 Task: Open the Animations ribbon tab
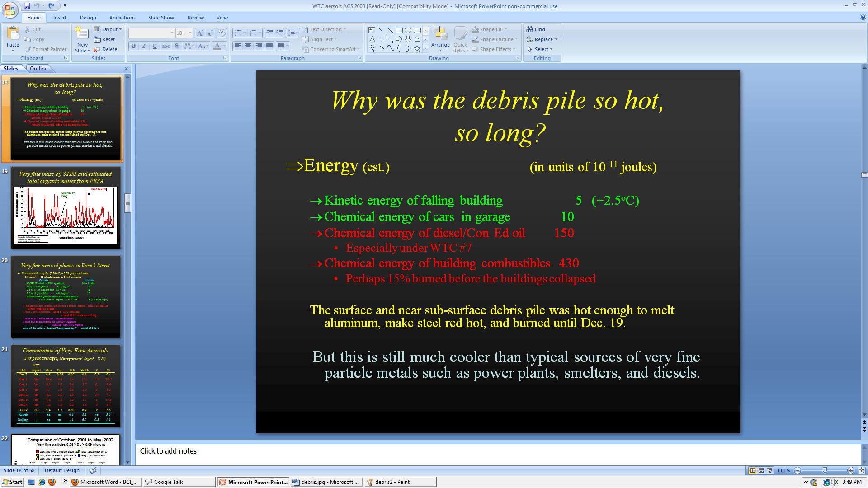click(122, 18)
